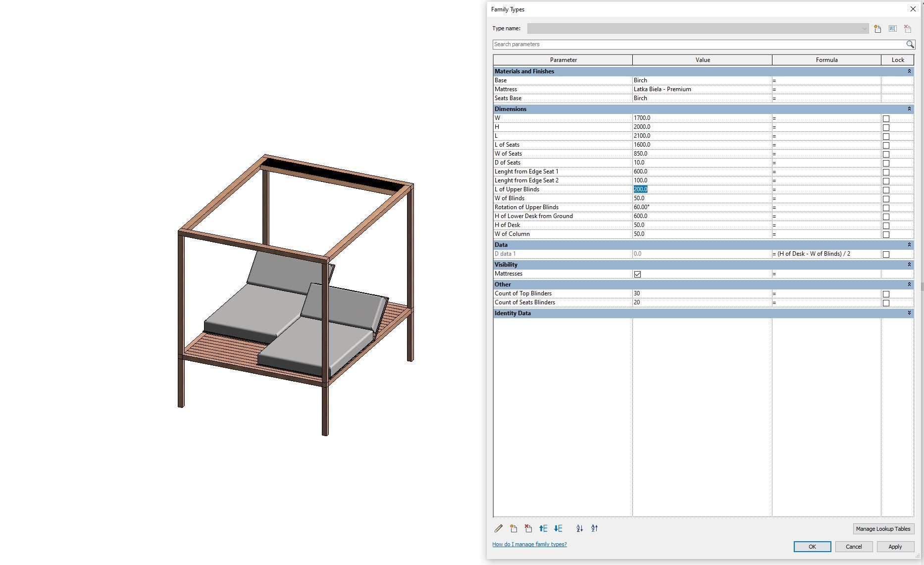Click the Base material value Birch
Screen dimensions: 924x565
702,80
